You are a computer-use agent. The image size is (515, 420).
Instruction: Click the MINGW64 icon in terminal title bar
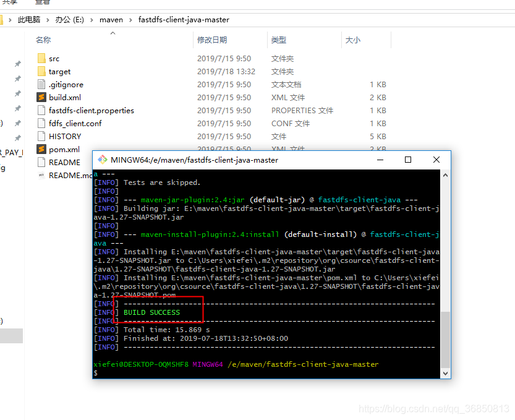(102, 159)
